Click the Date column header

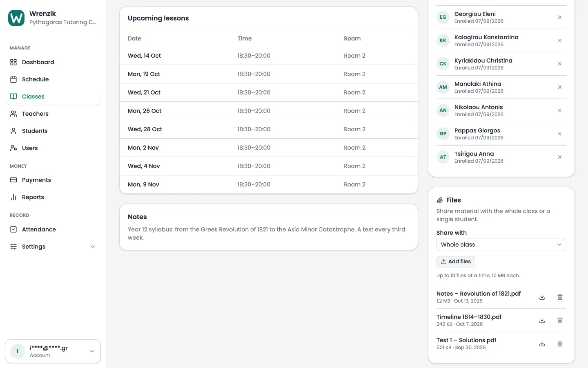tap(134, 38)
